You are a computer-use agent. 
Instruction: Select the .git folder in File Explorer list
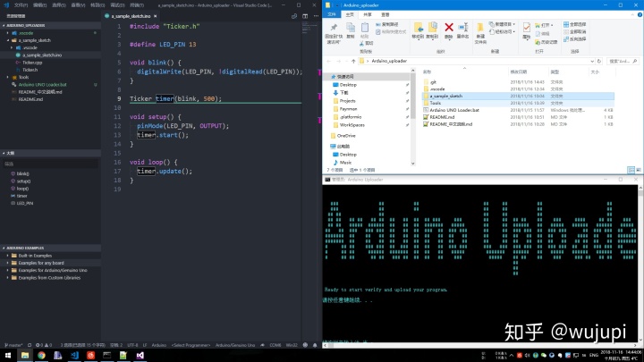[x=433, y=82]
